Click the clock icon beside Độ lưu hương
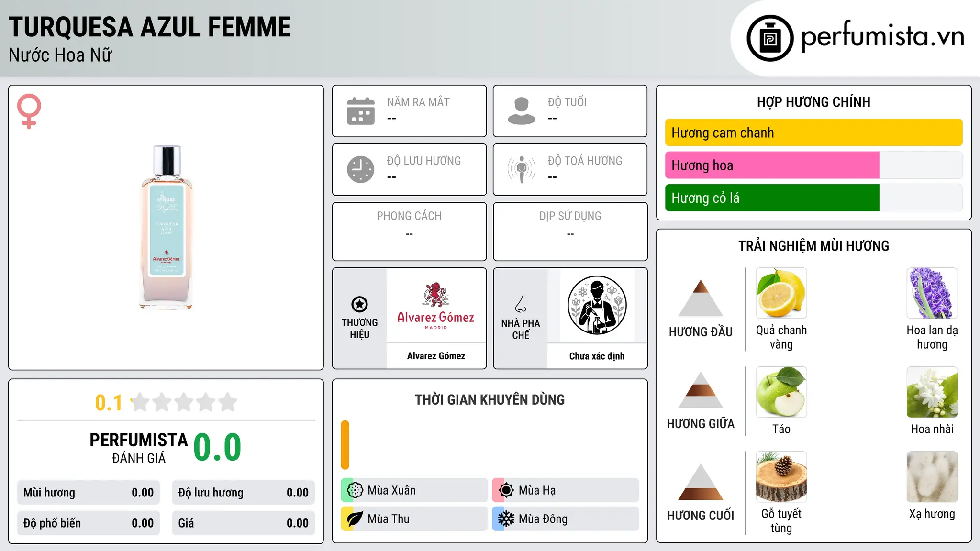 (x=361, y=169)
